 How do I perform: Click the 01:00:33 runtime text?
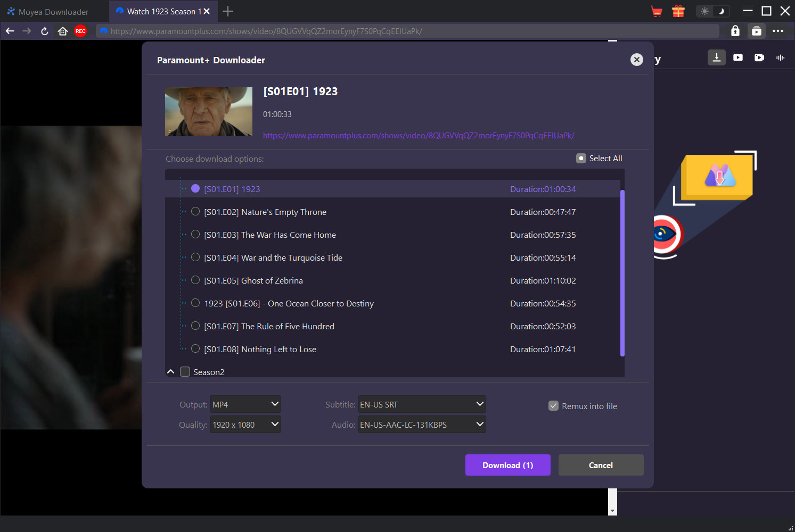[x=277, y=114]
